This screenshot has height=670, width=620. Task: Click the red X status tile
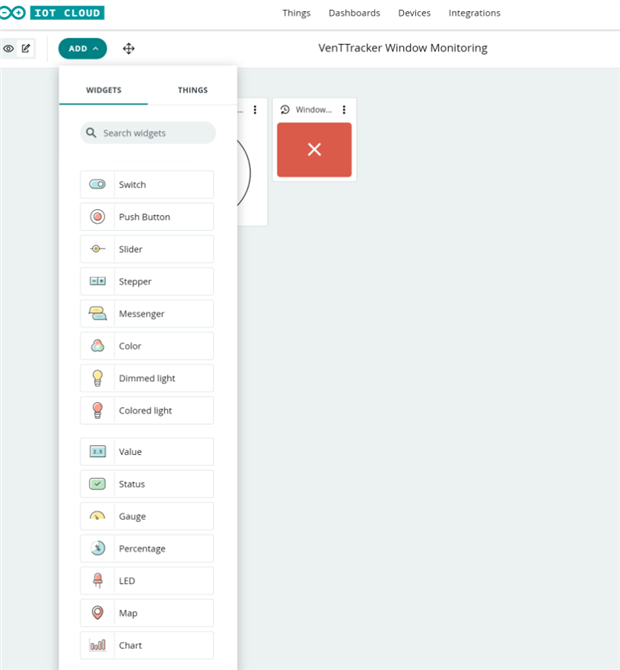314,150
